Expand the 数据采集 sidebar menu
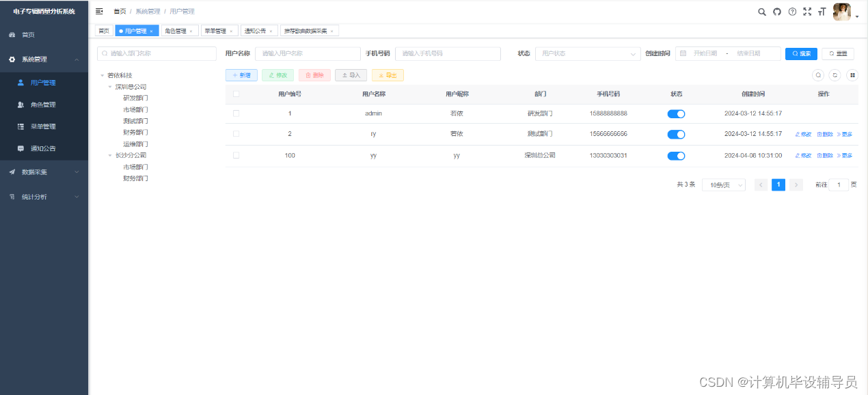The height and width of the screenshot is (395, 868). tap(44, 172)
